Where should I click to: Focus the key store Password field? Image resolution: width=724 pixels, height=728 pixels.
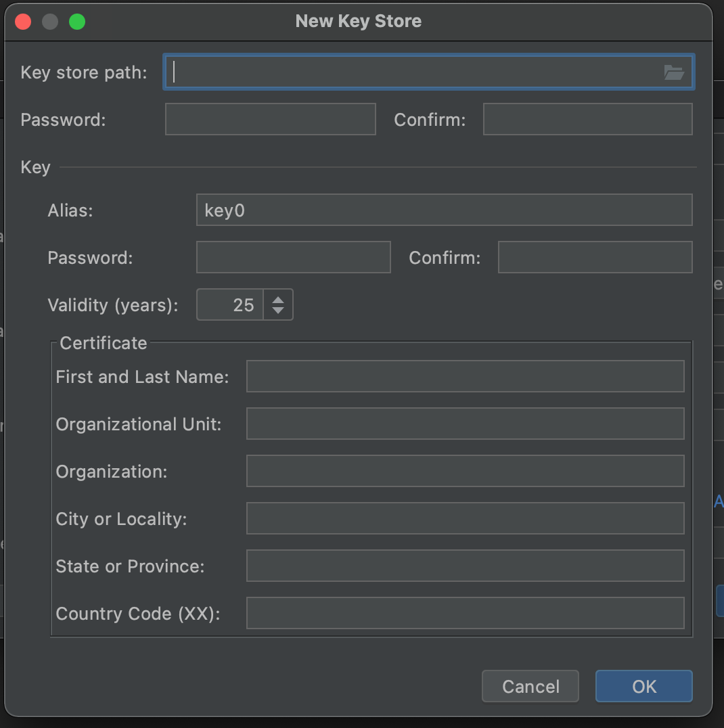point(270,120)
